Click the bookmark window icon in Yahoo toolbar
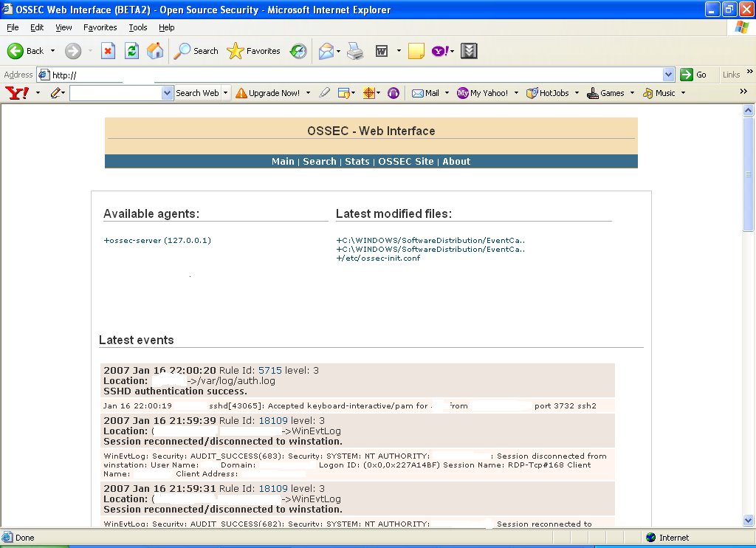The image size is (756, 548). pos(344,92)
